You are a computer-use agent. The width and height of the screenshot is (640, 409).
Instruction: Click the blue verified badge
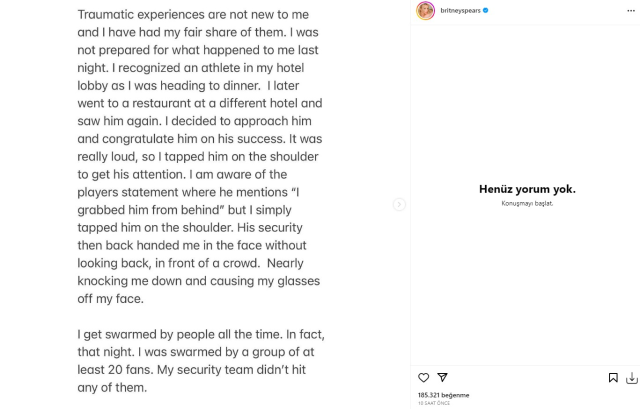pos(486,11)
